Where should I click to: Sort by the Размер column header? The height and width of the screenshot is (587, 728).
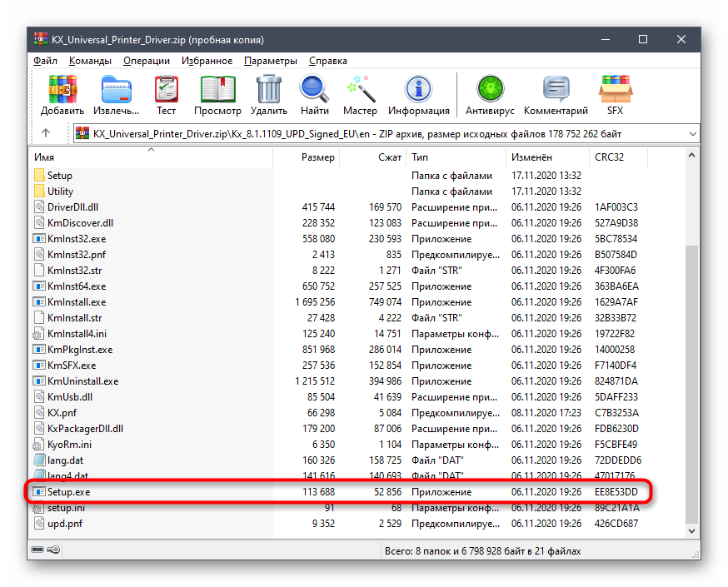(307, 157)
